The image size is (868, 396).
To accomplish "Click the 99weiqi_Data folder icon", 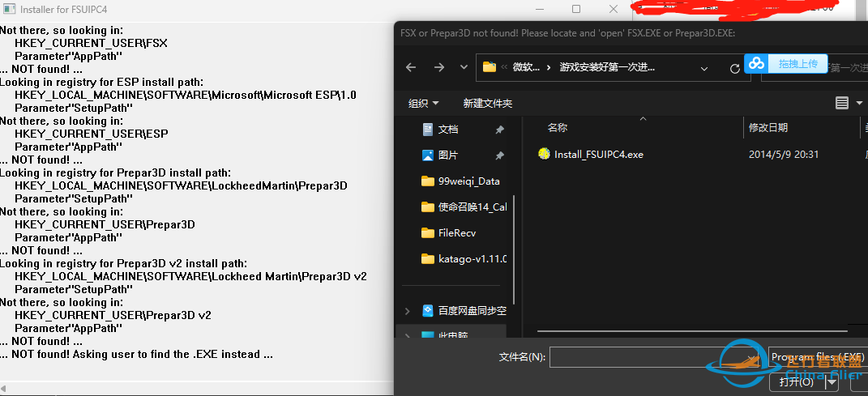I will [x=427, y=181].
